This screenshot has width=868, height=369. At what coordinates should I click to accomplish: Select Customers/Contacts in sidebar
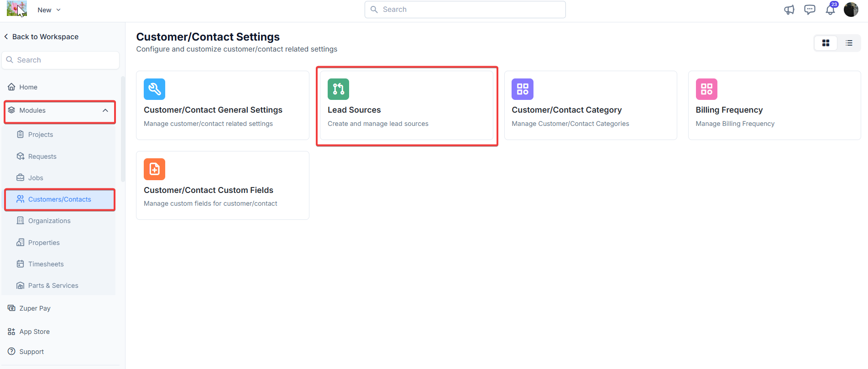coord(60,199)
